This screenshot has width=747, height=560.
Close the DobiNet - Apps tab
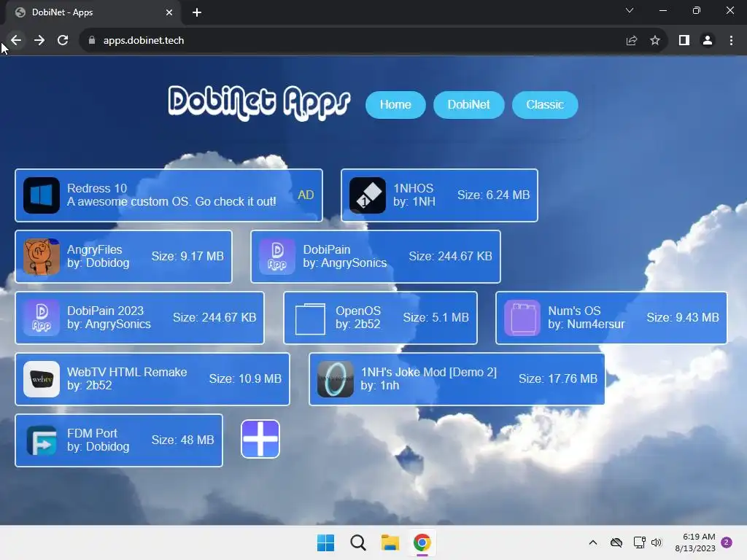point(169,12)
